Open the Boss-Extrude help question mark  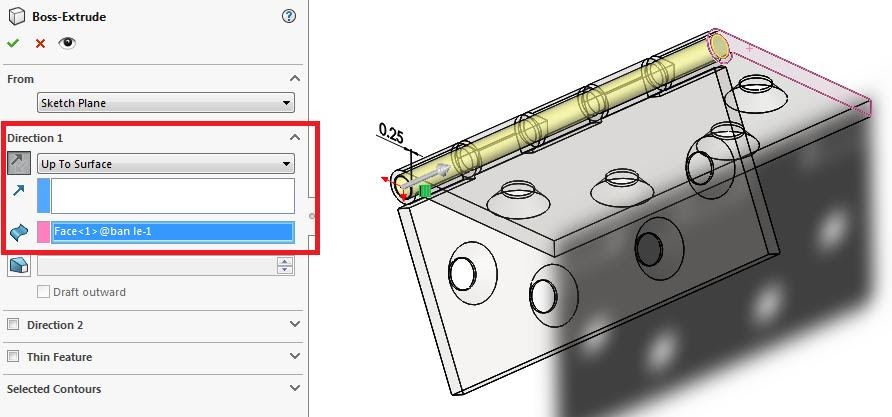289,16
